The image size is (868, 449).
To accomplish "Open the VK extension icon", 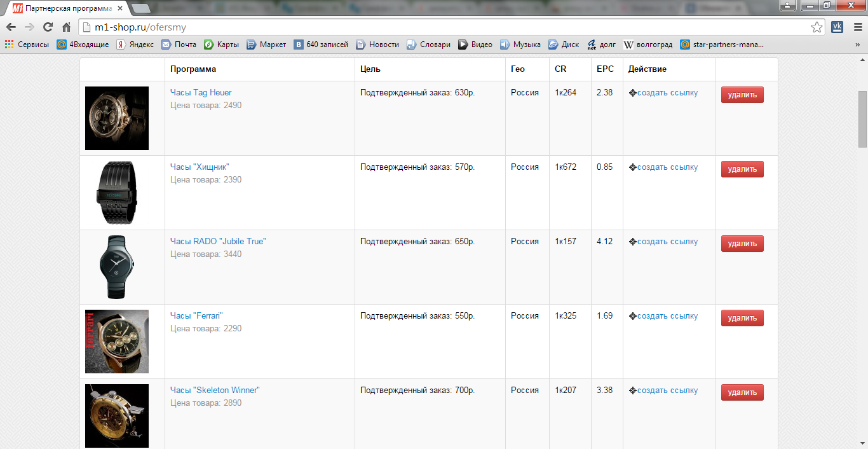I will pyautogui.click(x=837, y=27).
